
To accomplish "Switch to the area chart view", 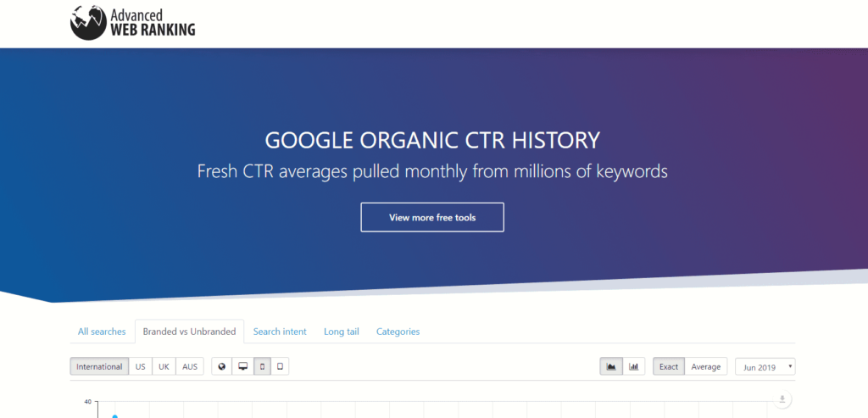I will (x=611, y=366).
